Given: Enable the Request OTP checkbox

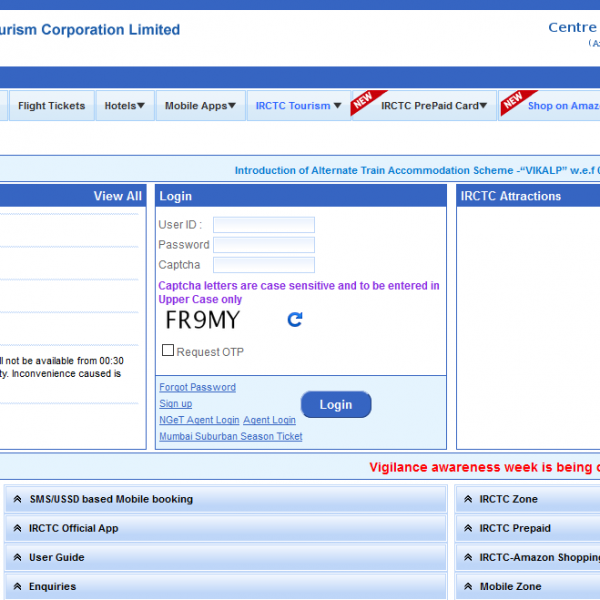Looking at the screenshot, I should (168, 351).
